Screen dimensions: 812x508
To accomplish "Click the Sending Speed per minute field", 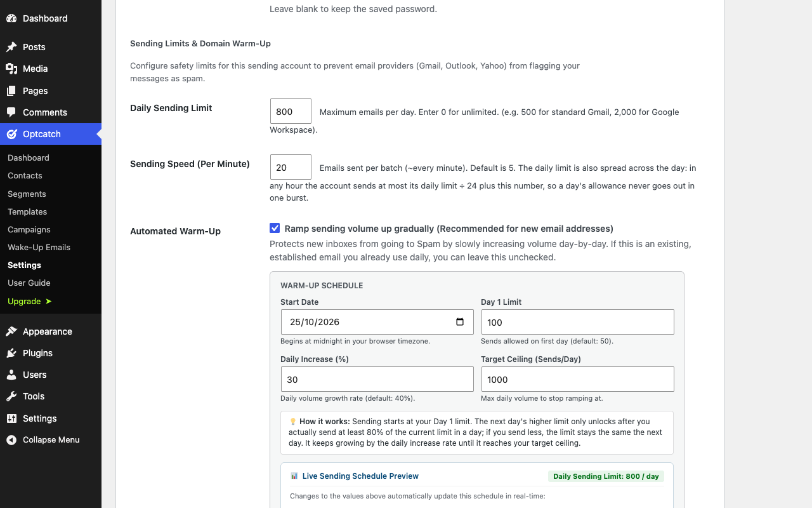I will [x=291, y=167].
